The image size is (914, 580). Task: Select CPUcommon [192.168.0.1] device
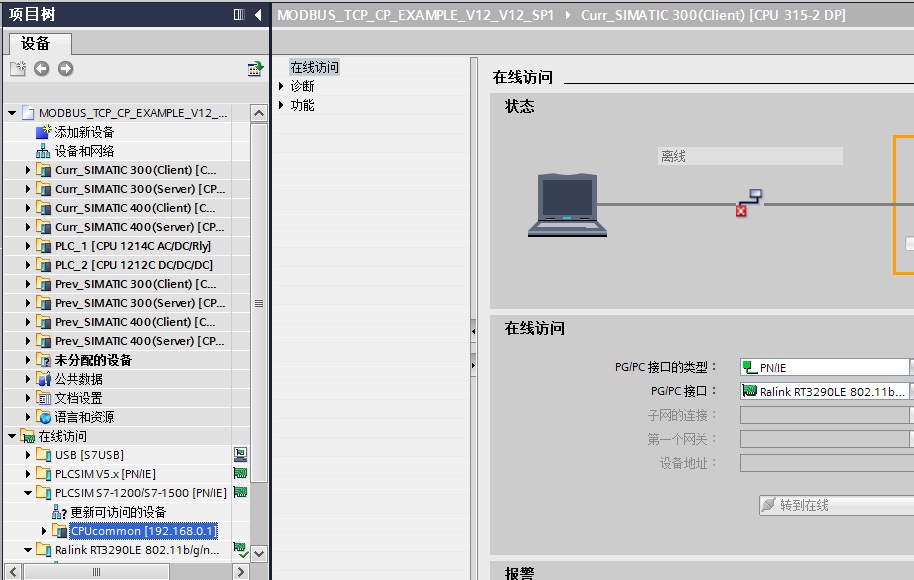(143, 531)
